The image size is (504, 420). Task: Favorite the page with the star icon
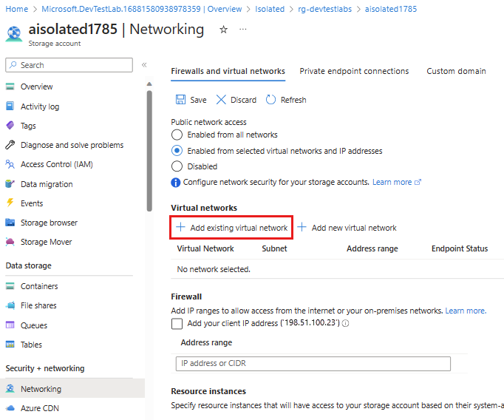[x=223, y=30]
